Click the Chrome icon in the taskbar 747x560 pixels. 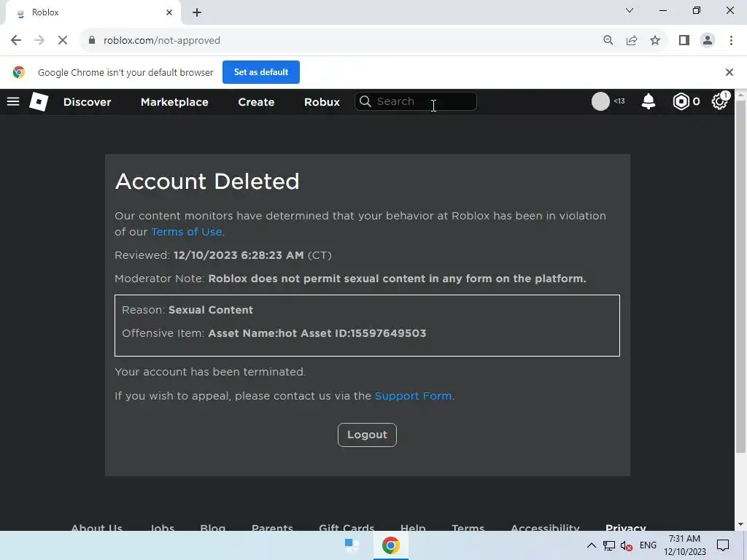pos(391,545)
